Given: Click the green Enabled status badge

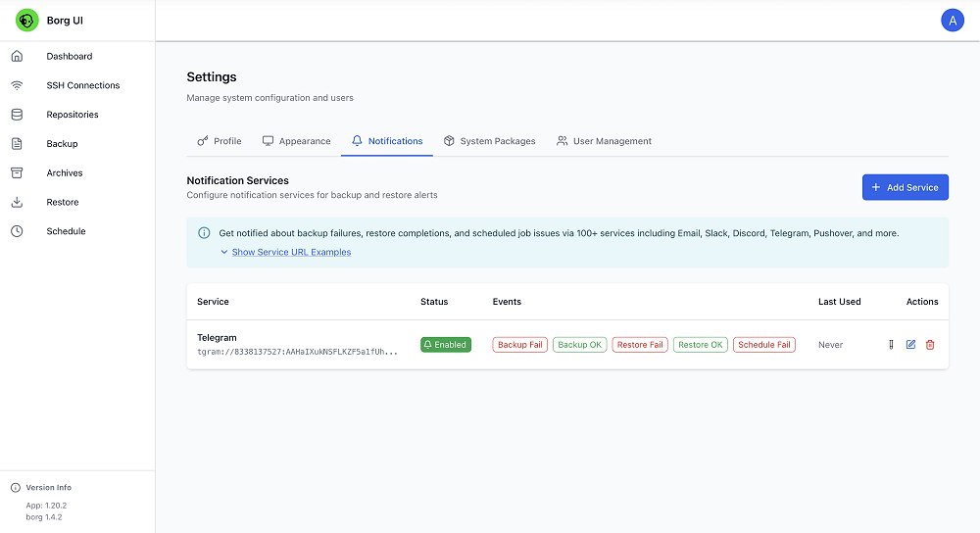Looking at the screenshot, I should pyautogui.click(x=446, y=345).
